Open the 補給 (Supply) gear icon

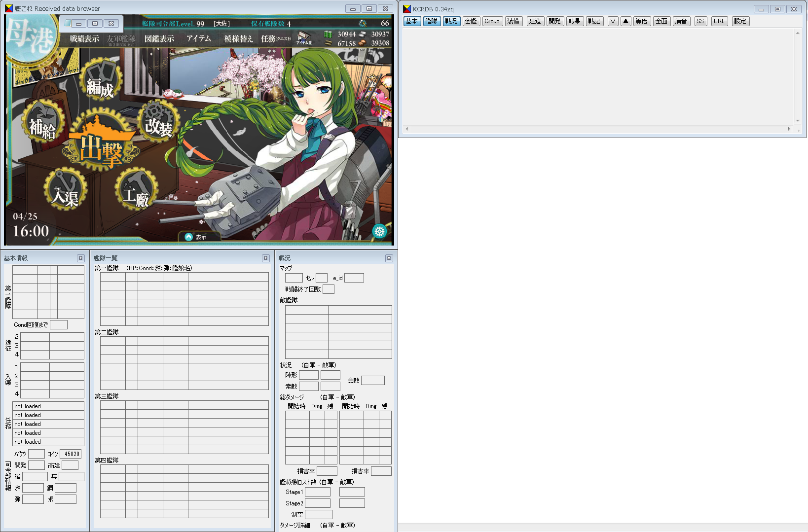tap(43, 122)
